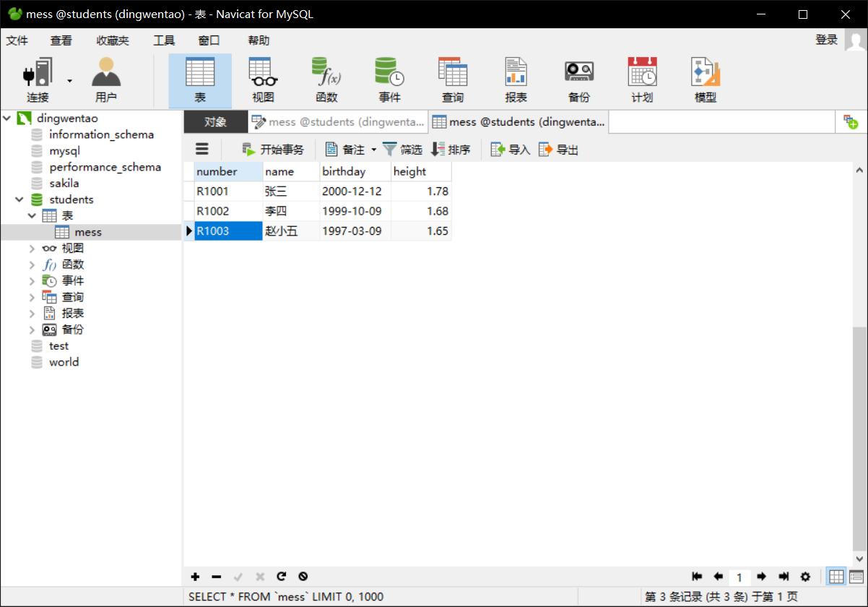Viewport: 868px width, 607px height.
Task: Open the 计划 schedule icon in toolbar
Action: 642,80
